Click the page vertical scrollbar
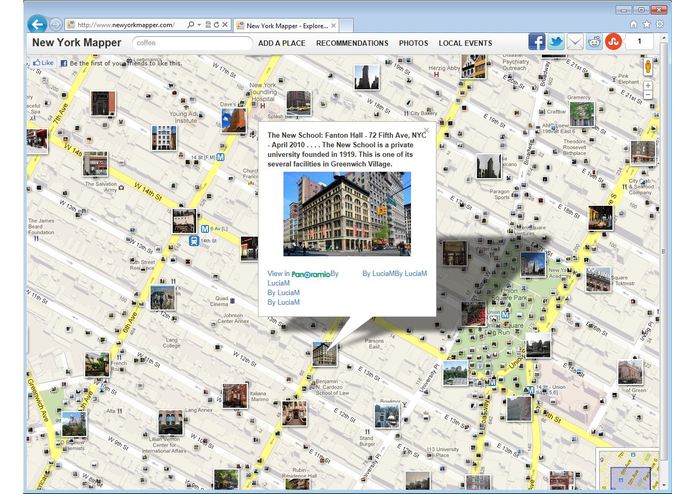695x494 pixels. [664, 251]
